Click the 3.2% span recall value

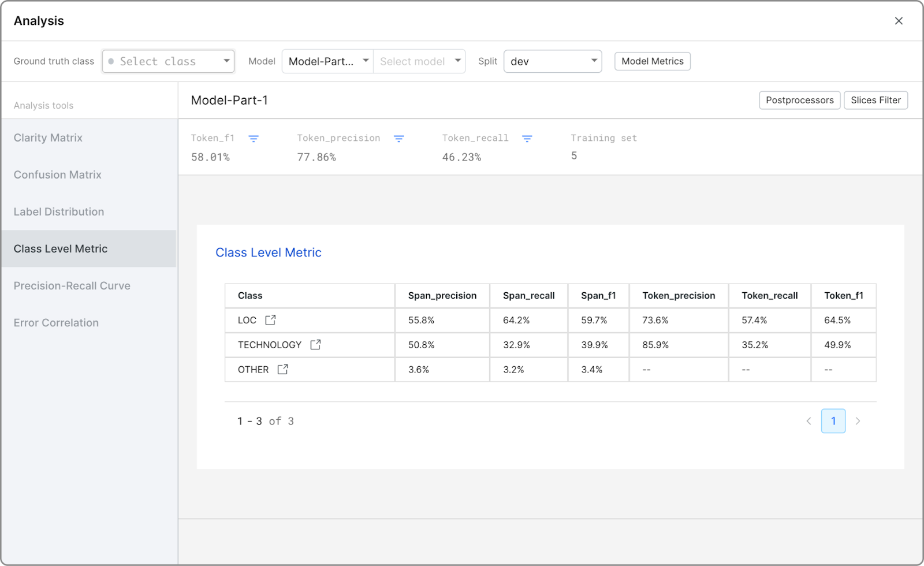point(513,370)
